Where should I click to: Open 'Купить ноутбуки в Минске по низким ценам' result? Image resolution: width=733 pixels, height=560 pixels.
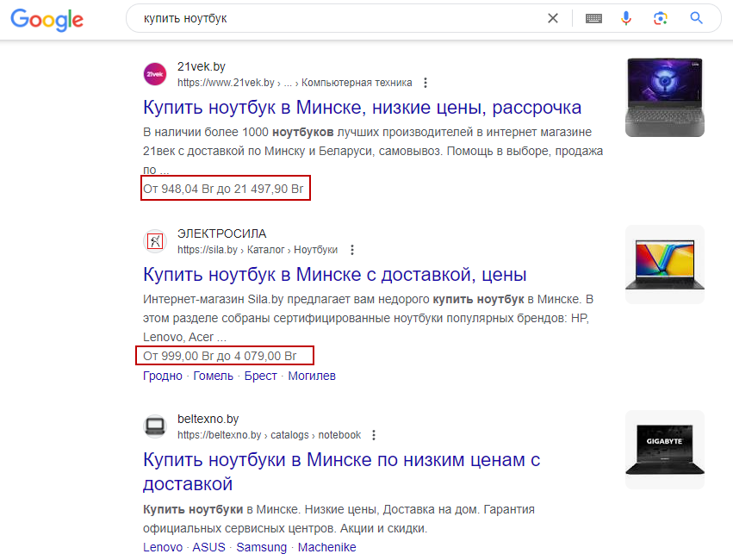(x=342, y=471)
